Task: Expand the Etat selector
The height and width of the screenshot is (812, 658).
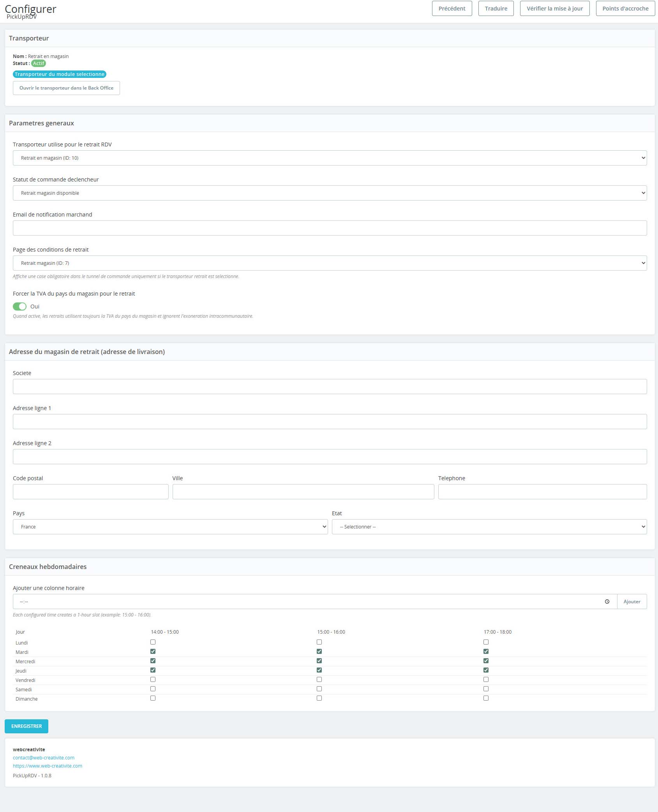Action: tap(489, 527)
